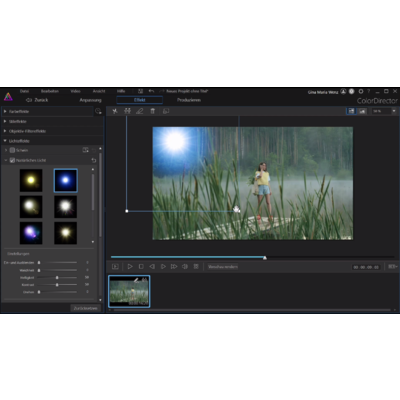Click the light presets list scroll-down arrow
This screenshot has height=400, width=400.
pos(93,242)
